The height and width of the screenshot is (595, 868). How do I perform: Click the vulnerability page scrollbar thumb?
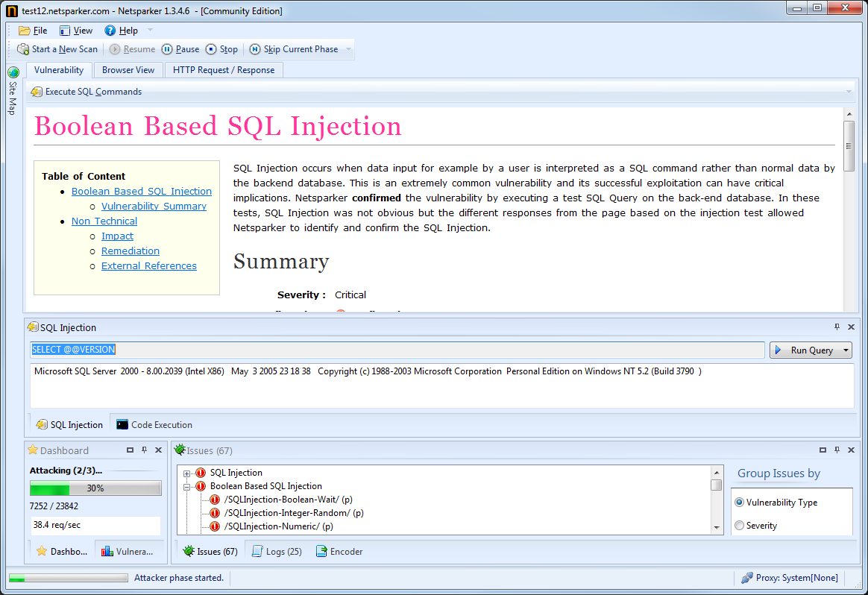click(x=849, y=146)
